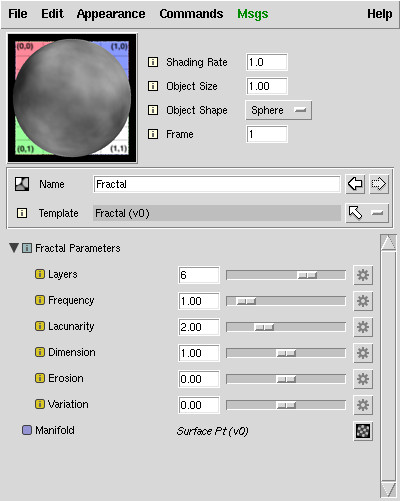The height and width of the screenshot is (501, 400).
Task: Click the sphere preview thumbnail
Action: tap(72, 98)
